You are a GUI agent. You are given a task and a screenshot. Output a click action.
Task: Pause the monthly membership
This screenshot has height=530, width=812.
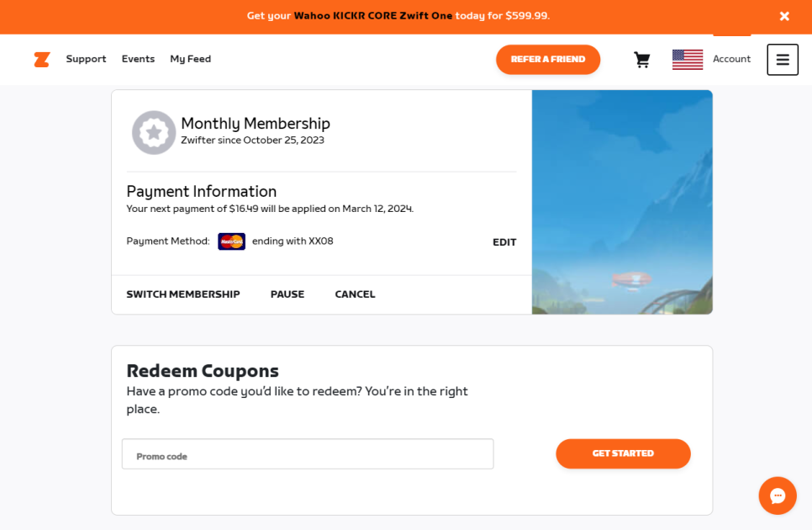[x=287, y=294]
